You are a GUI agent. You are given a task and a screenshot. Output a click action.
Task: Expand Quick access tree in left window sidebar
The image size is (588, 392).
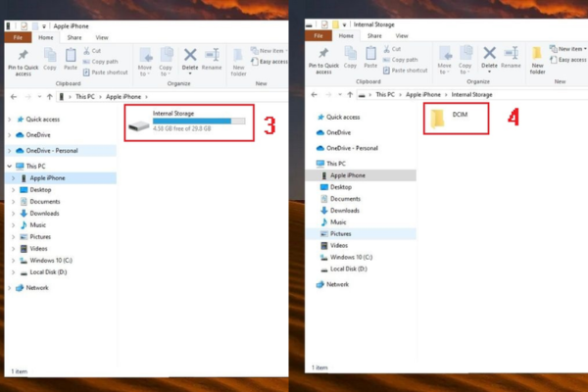coord(10,119)
